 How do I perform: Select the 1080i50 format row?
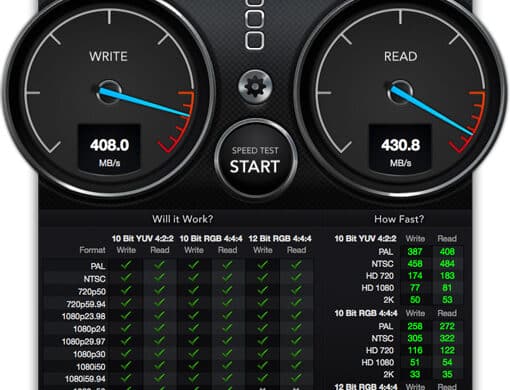[x=91, y=367]
